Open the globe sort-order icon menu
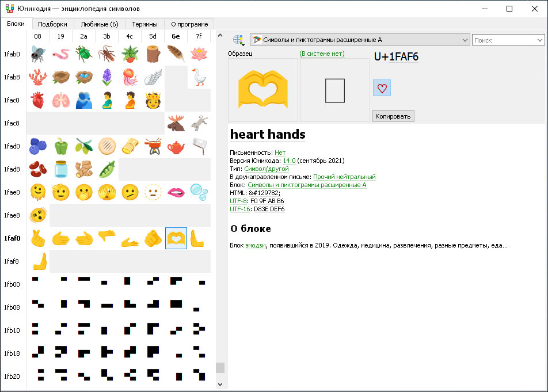This screenshot has width=548, height=392. 238,40
